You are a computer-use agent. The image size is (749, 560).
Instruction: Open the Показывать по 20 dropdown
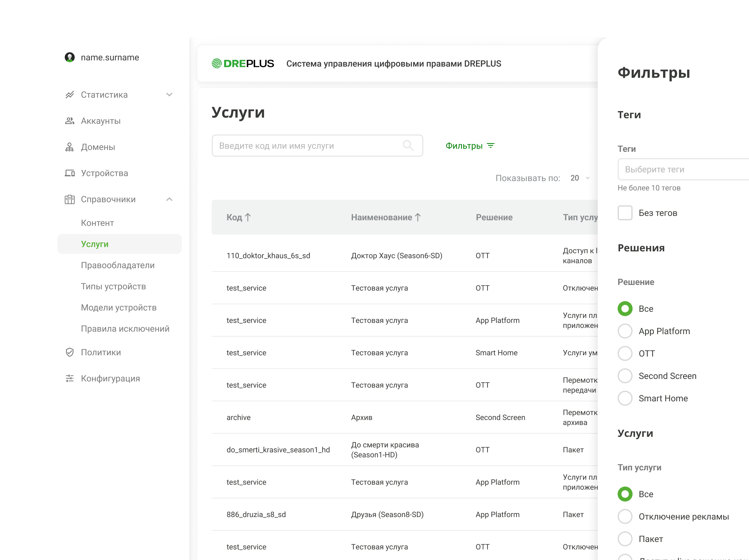click(580, 178)
